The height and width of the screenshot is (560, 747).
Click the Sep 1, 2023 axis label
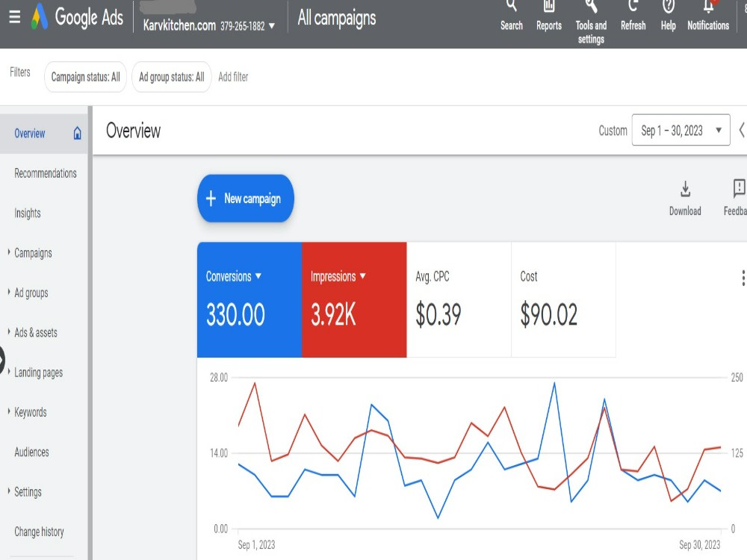click(256, 544)
